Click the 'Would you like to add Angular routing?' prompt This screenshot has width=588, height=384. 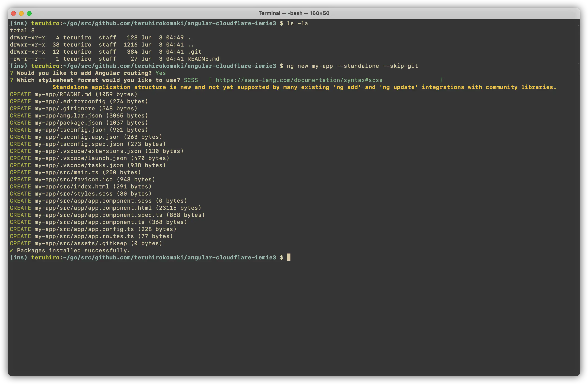click(84, 73)
